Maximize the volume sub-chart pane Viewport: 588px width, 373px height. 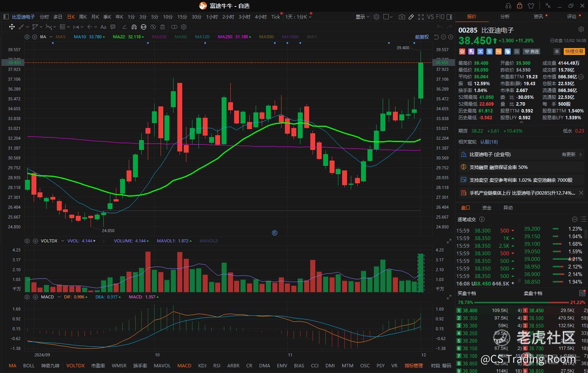449,241
